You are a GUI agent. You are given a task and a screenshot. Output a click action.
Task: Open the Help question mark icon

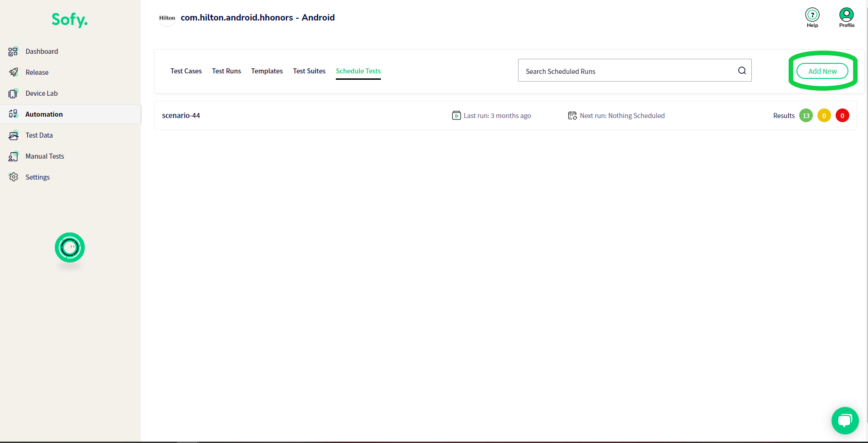click(812, 15)
